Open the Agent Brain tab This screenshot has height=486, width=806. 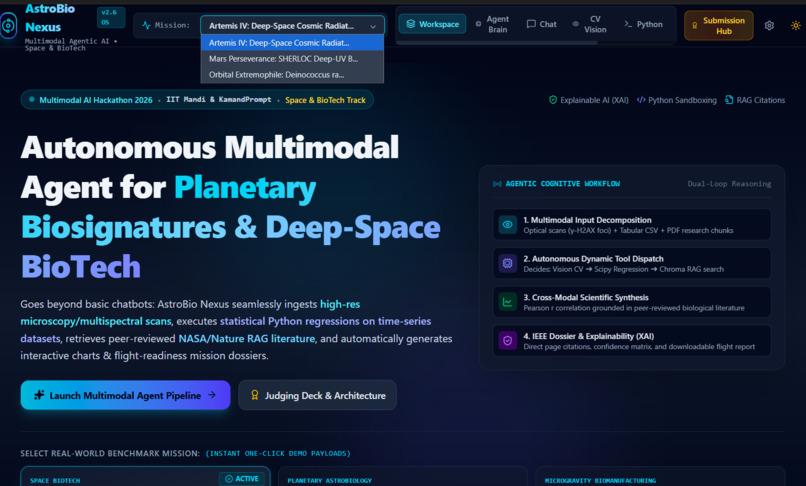point(492,24)
